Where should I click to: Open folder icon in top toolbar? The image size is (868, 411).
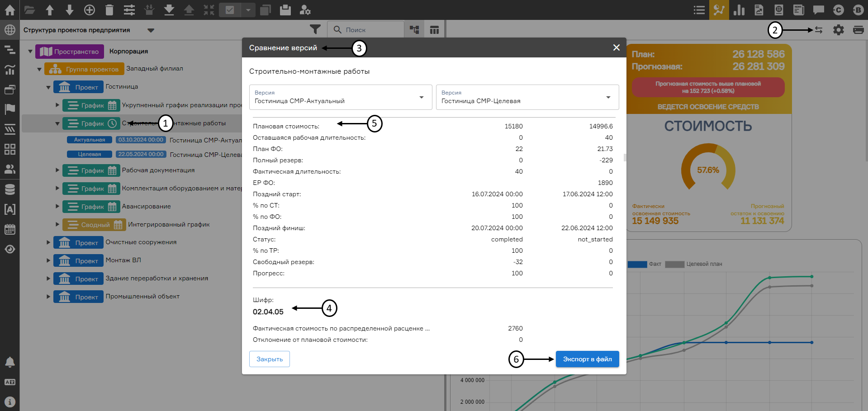click(30, 9)
